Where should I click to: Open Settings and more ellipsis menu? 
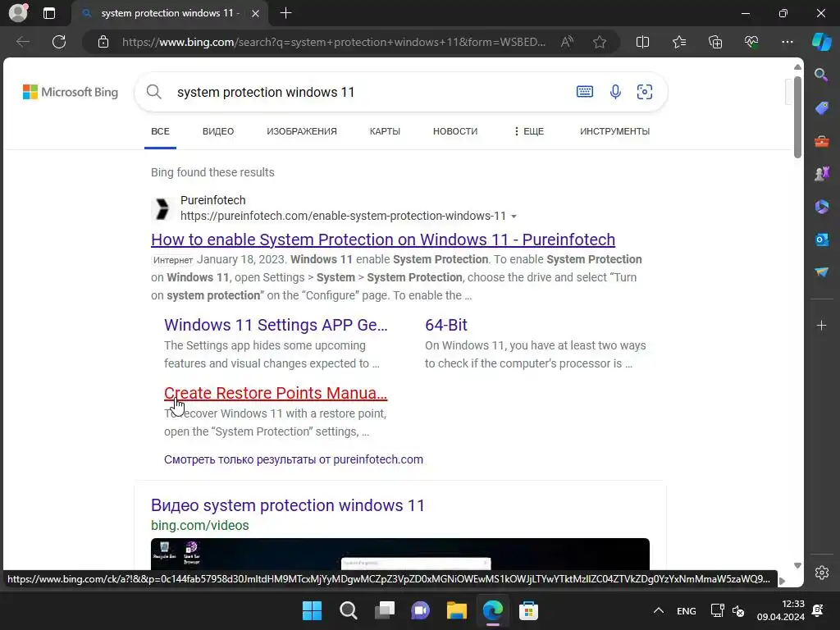[x=787, y=42]
